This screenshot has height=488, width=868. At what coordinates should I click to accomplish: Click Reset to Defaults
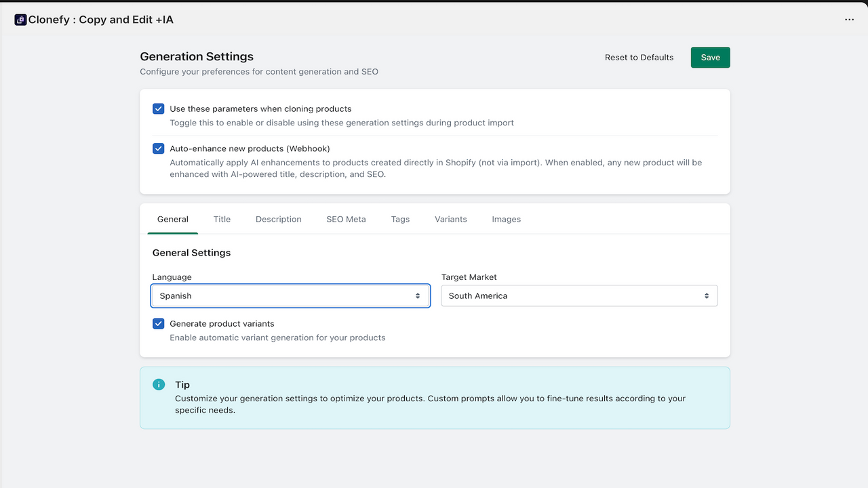pyautogui.click(x=639, y=58)
